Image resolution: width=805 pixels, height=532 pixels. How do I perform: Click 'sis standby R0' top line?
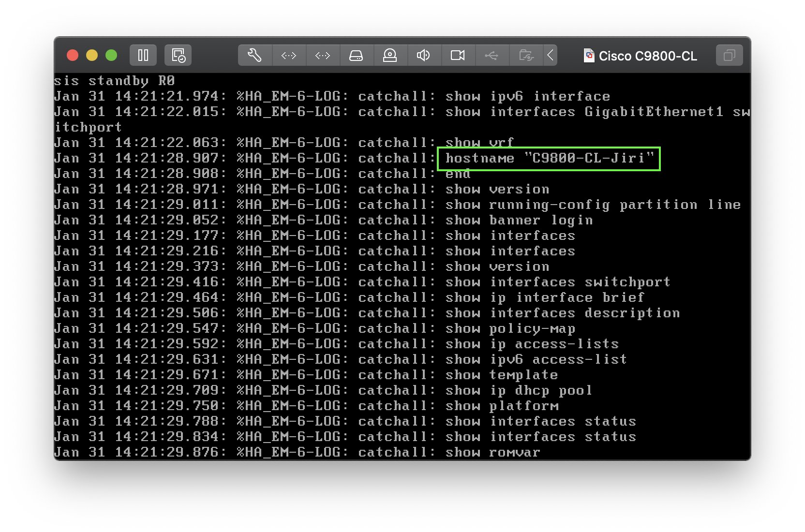(x=114, y=81)
